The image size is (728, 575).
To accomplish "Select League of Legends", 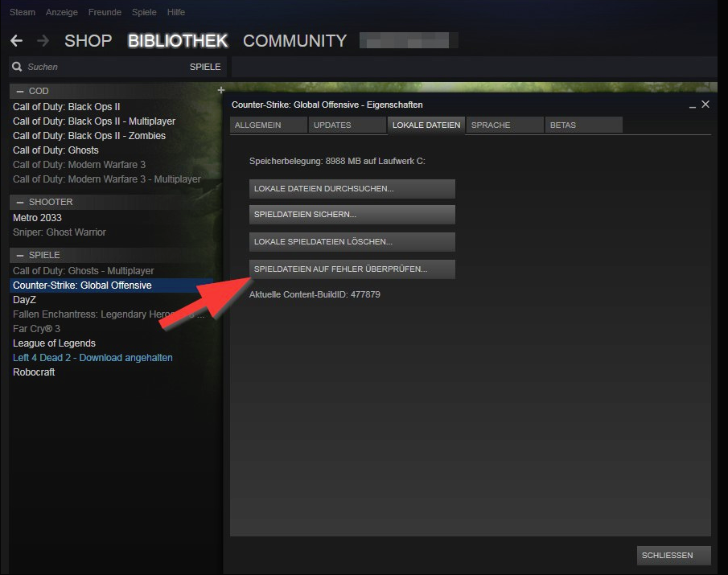I will click(55, 343).
